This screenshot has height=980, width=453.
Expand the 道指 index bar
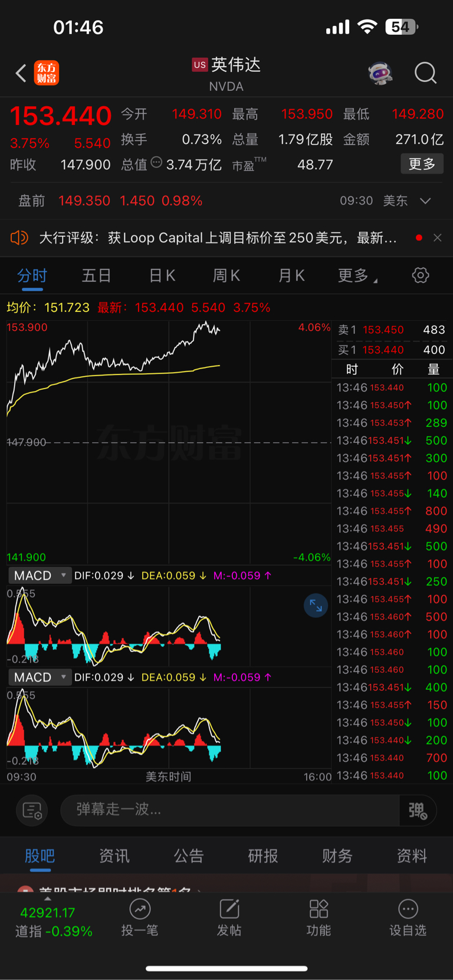[x=48, y=899]
